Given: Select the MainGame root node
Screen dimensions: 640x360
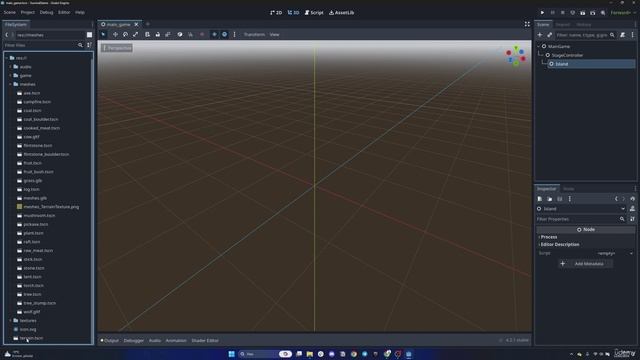Looking at the screenshot, I should (559, 47).
